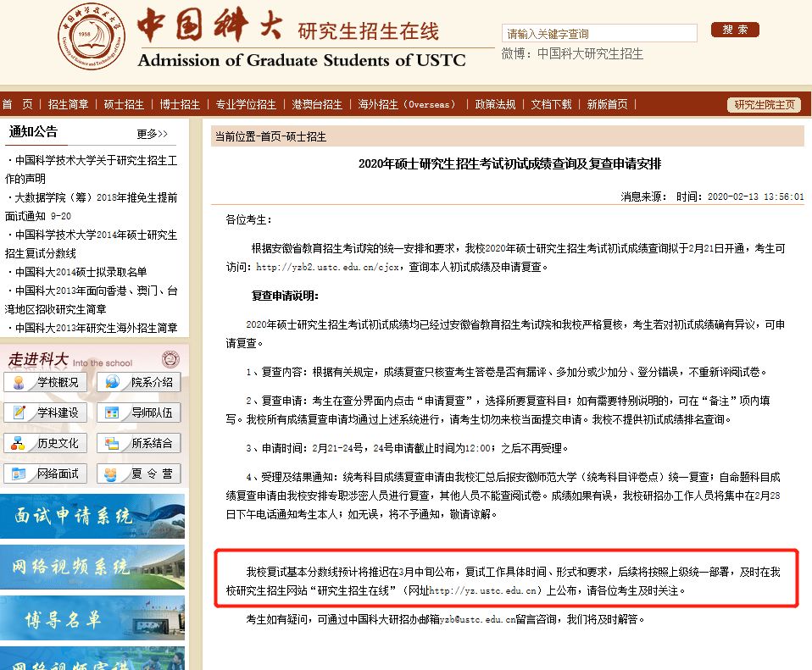Open the 博导名单 banner
The height and width of the screenshot is (670, 812).
92,617
